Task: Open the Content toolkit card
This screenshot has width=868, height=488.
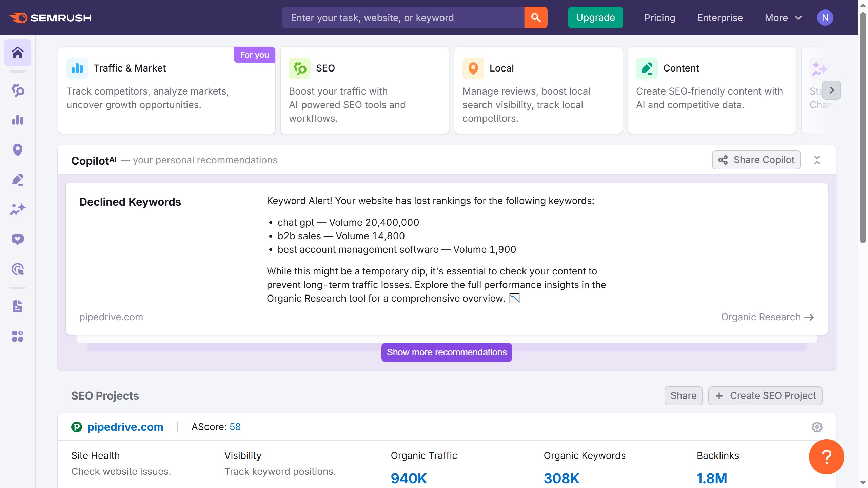Action: [x=712, y=90]
